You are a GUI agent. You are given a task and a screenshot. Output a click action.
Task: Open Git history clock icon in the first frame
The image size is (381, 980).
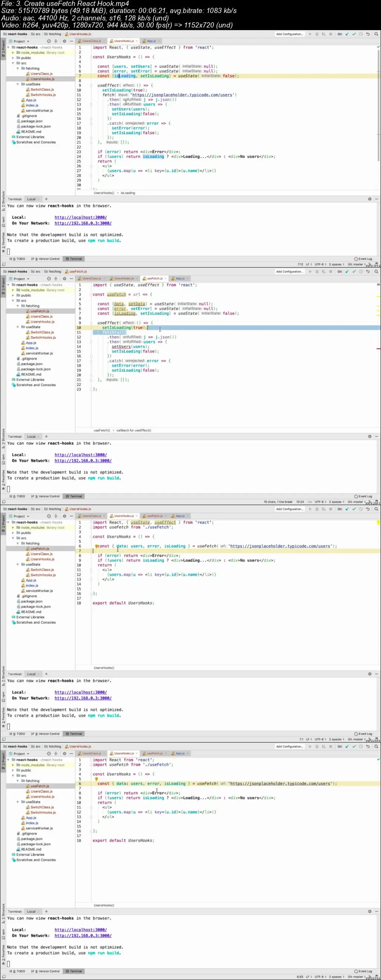(361, 34)
